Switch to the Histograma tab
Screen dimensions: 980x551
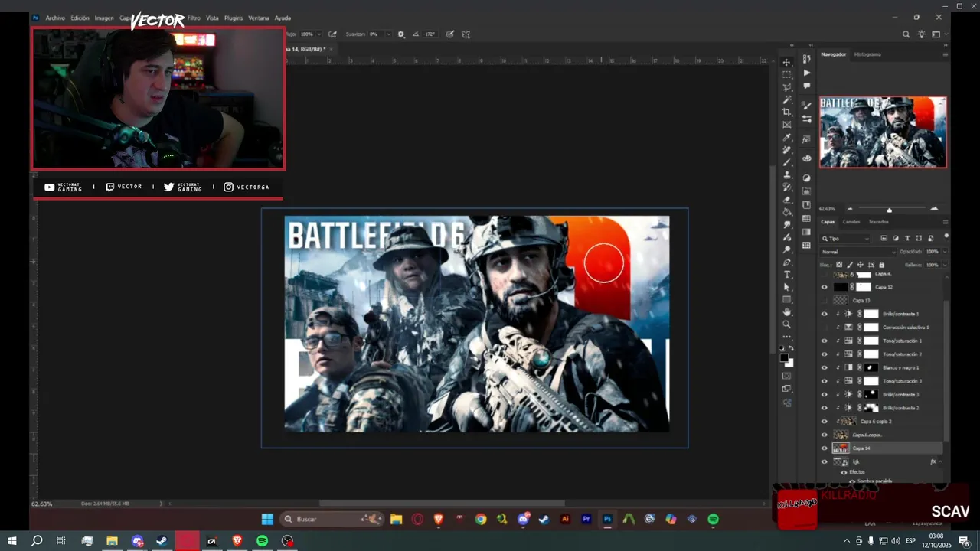click(867, 54)
